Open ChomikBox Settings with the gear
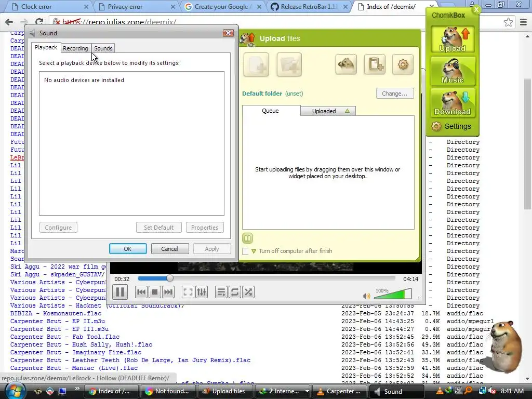 [451, 126]
